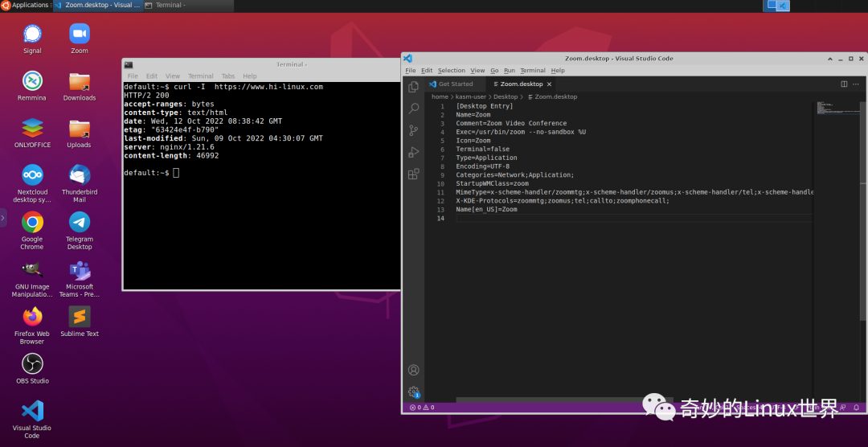Open Edit menu in Terminal window
This screenshot has width=868, height=447.
[152, 76]
